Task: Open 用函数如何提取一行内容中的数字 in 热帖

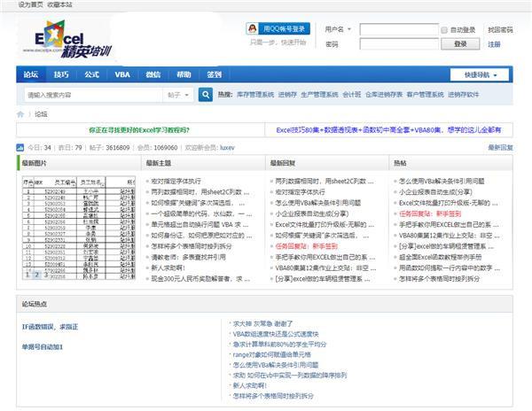Action: click(450, 268)
